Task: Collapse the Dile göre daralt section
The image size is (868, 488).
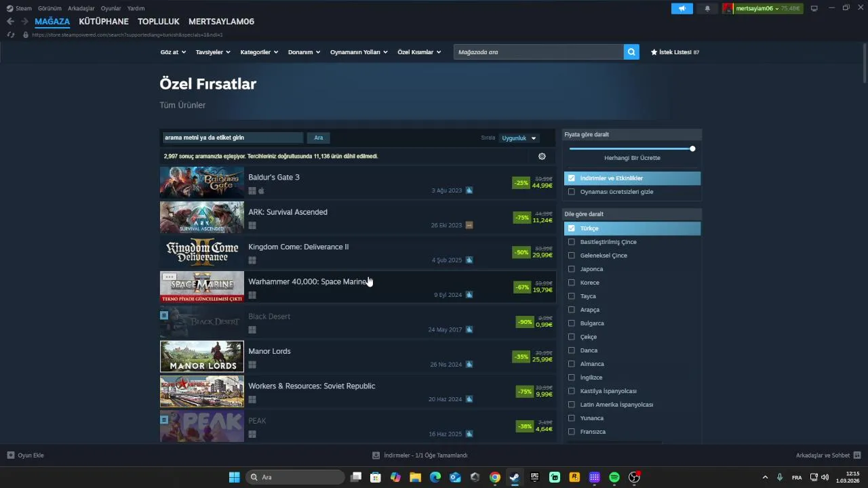Action: click(x=632, y=214)
